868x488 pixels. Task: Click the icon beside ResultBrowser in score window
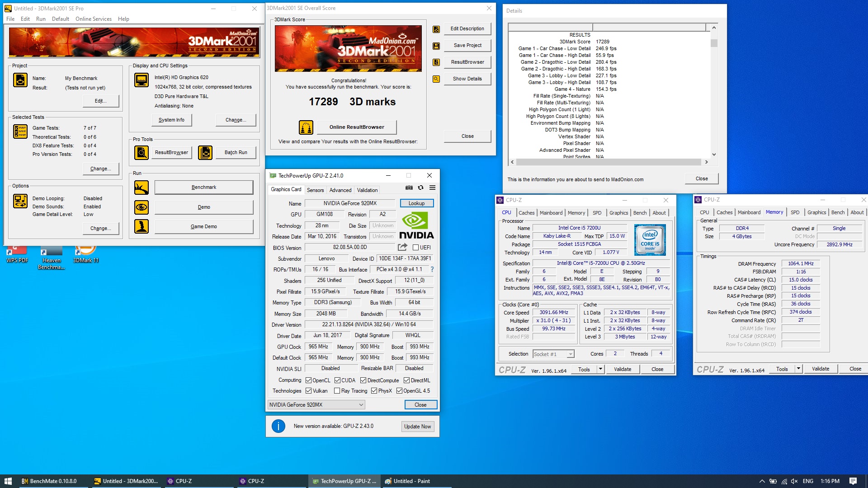[436, 62]
